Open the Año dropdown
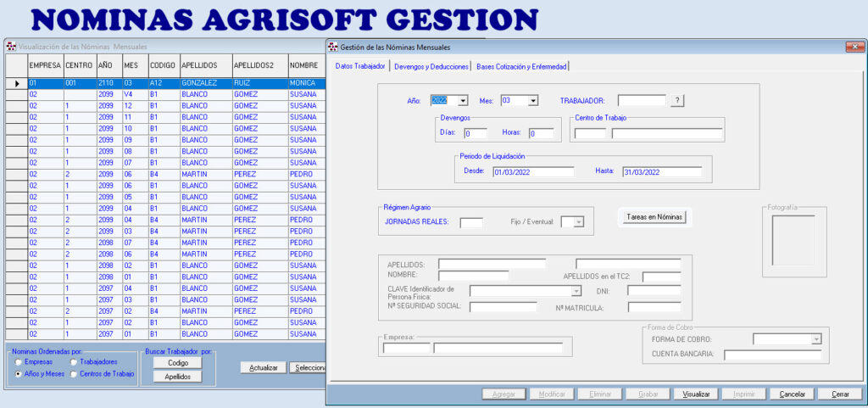Viewport: 868px width, 408px height. pyautogui.click(x=463, y=101)
